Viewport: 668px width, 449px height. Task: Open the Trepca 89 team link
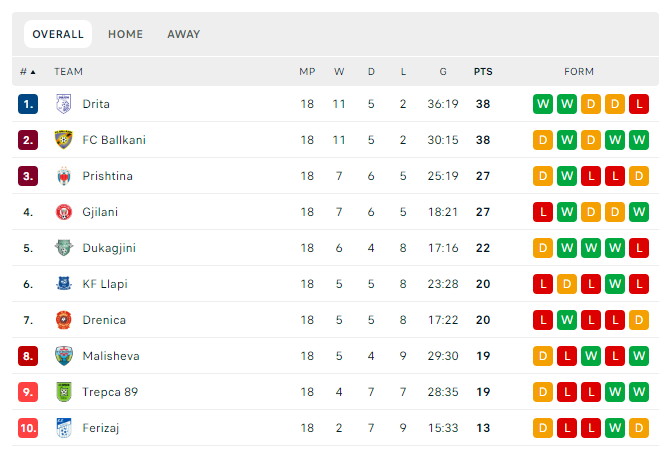(x=110, y=392)
